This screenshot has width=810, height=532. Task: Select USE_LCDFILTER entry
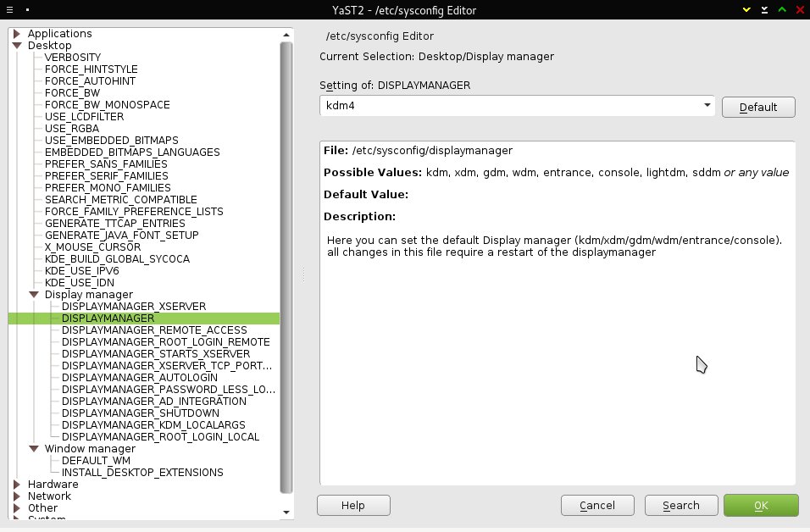click(84, 117)
